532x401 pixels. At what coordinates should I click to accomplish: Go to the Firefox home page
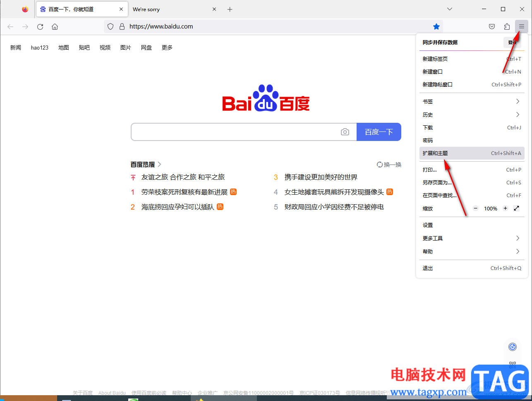click(x=55, y=26)
